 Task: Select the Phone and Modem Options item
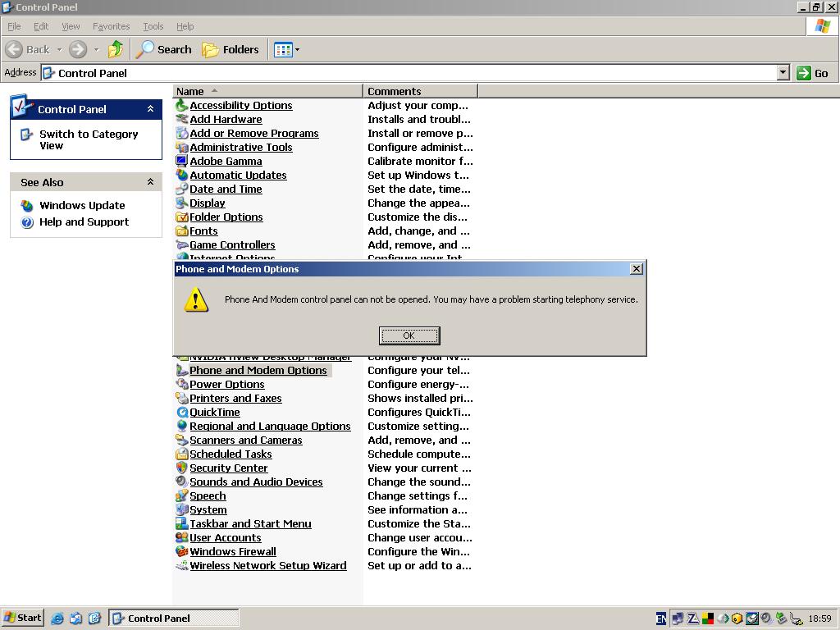tap(258, 370)
